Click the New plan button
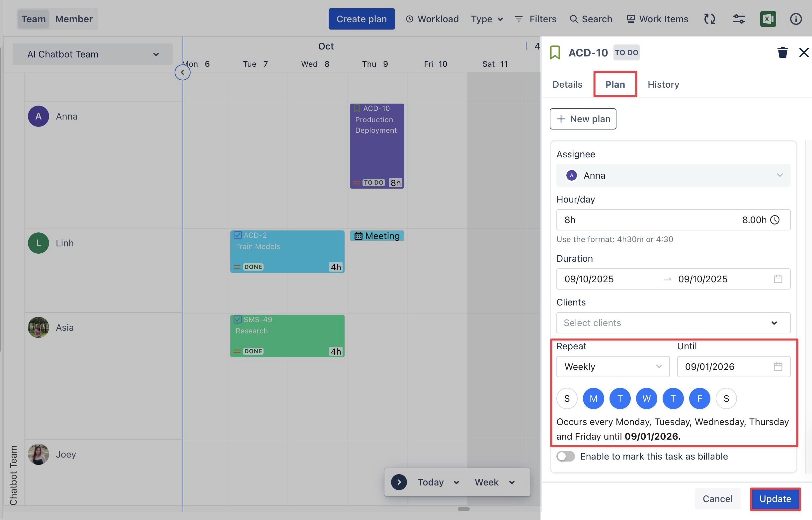Screen dimensions: 812x520 coord(583,119)
